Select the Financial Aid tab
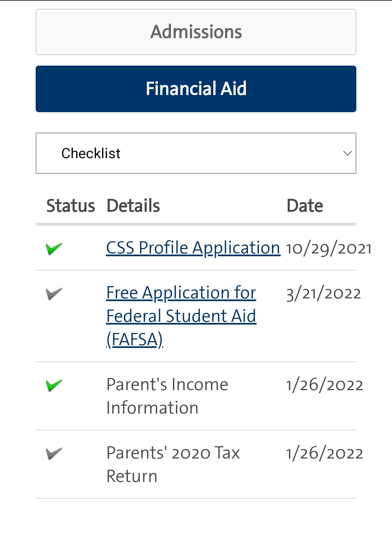Viewport: 392px width, 535px height. [195, 89]
